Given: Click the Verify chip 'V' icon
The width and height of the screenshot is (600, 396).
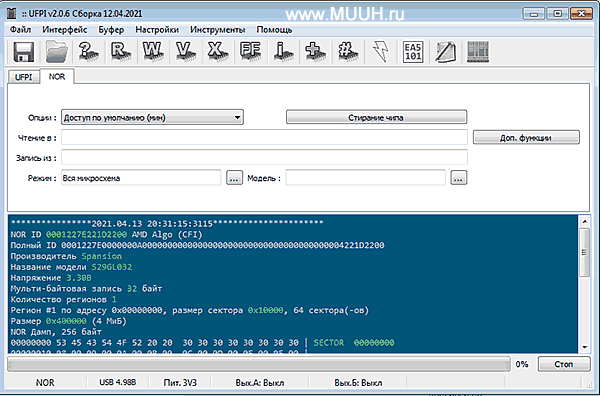Looking at the screenshot, I should coord(186,52).
